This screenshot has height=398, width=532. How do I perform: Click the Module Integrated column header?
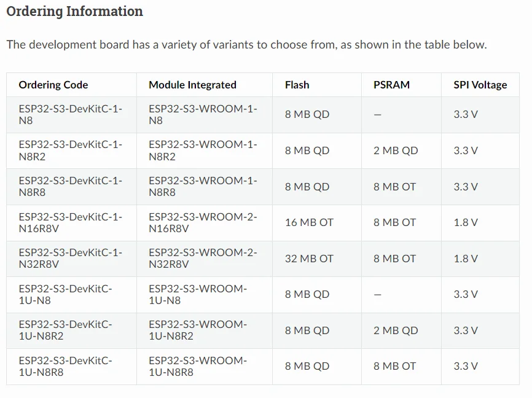[x=192, y=85]
